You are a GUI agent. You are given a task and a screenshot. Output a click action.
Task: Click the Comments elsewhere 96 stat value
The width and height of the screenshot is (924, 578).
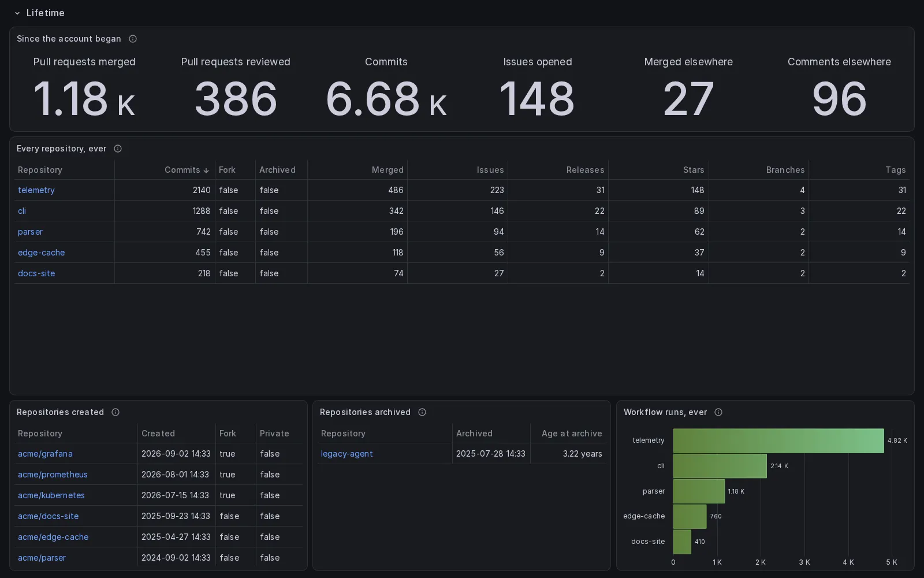coord(839,98)
